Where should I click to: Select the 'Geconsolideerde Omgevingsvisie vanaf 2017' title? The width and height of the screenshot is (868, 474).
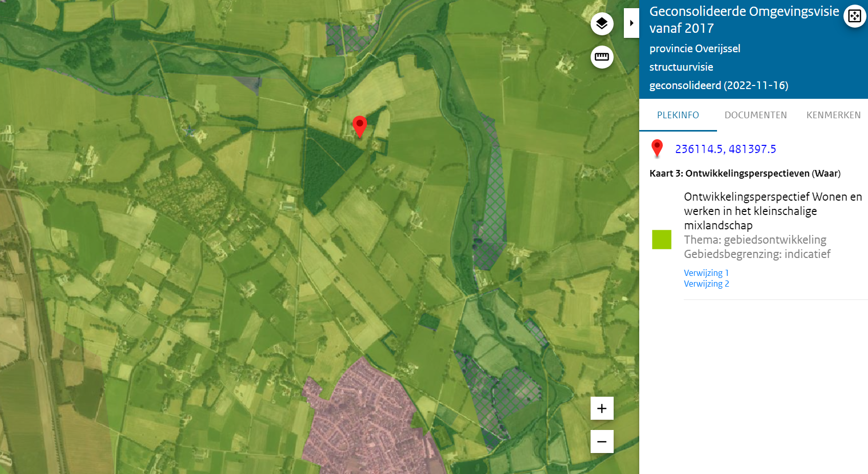[744, 19]
